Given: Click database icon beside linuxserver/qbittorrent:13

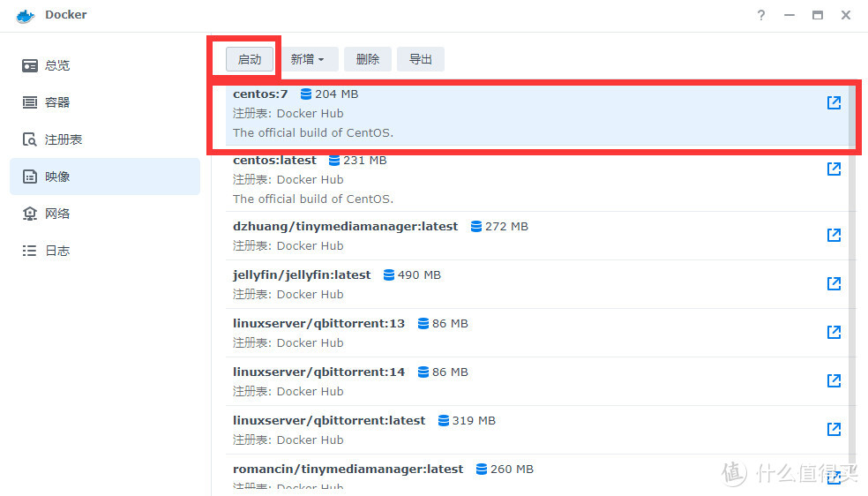Looking at the screenshot, I should pyautogui.click(x=423, y=323).
